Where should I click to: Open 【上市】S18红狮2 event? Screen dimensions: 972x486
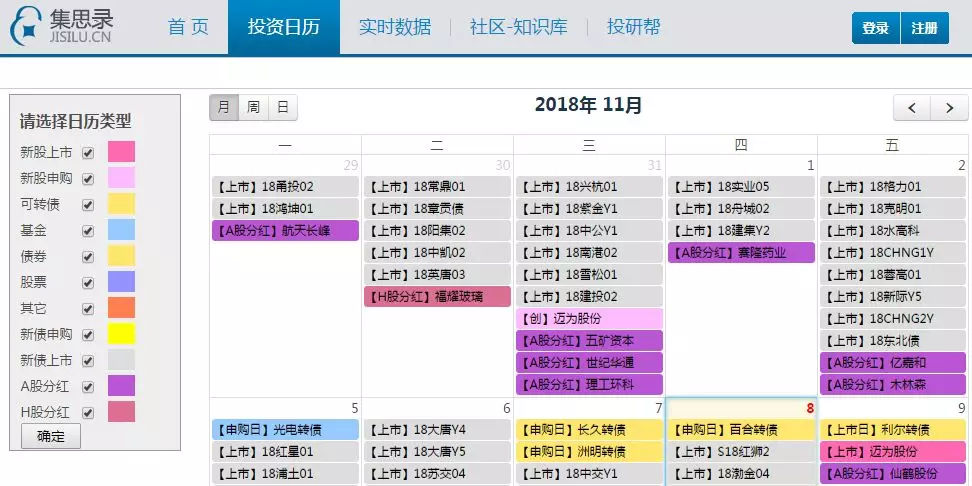click(741, 452)
